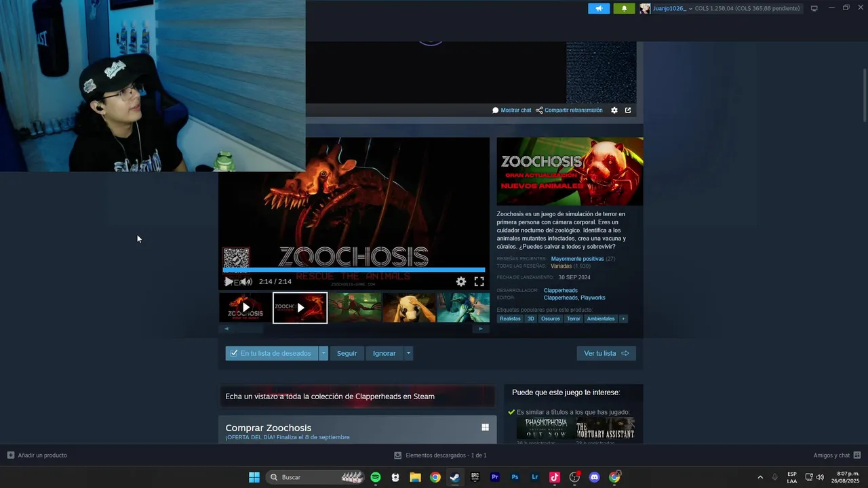Open Photoshop from the taskbar
Image resolution: width=868 pixels, height=488 pixels.
coord(515,477)
